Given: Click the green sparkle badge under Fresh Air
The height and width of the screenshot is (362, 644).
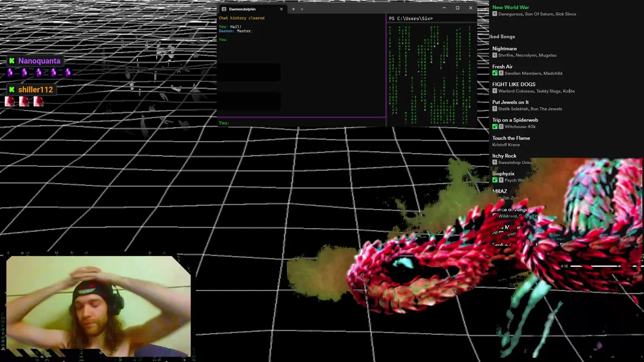Looking at the screenshot, I should (x=495, y=73).
